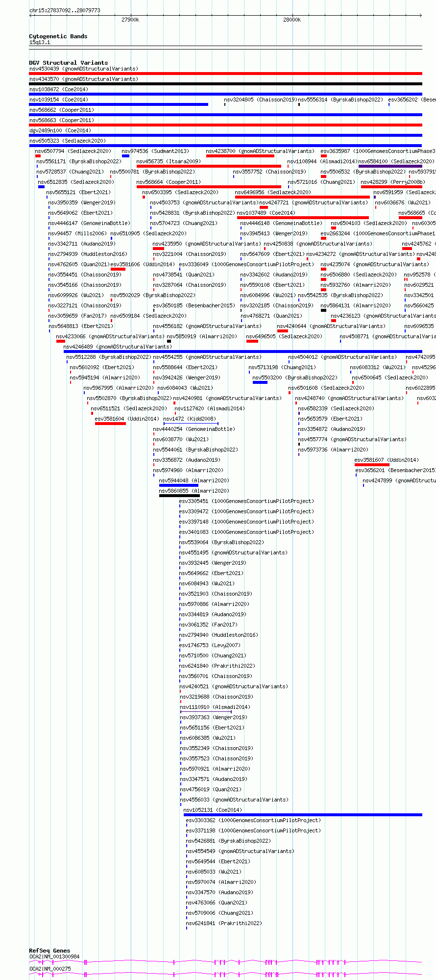Click the blue bar of nsv4246489
436x980 pixels.
click(x=242, y=352)
